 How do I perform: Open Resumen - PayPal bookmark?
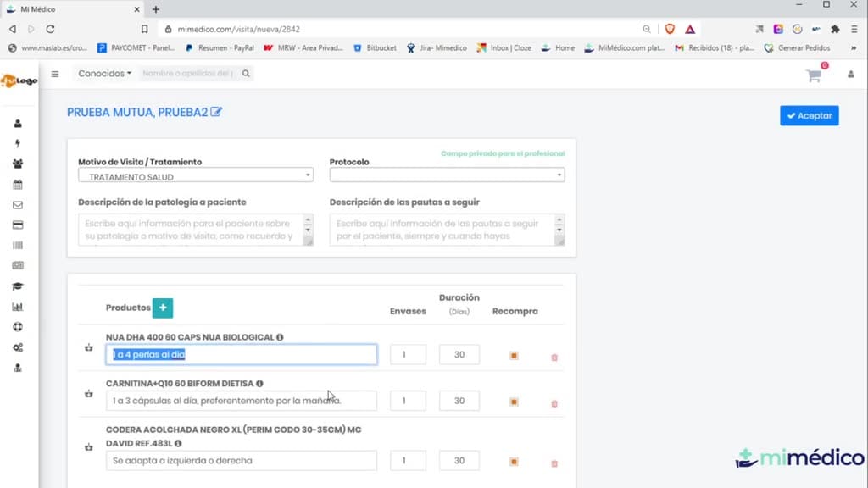220,48
